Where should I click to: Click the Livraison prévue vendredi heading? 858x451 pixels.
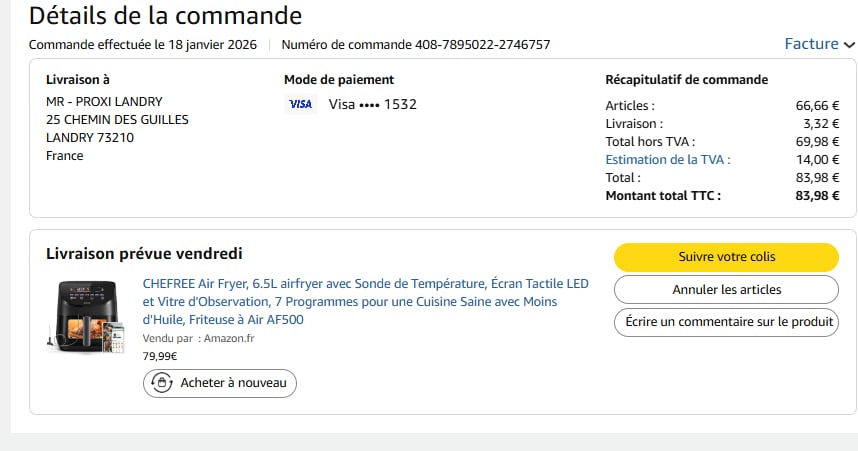[144, 254]
